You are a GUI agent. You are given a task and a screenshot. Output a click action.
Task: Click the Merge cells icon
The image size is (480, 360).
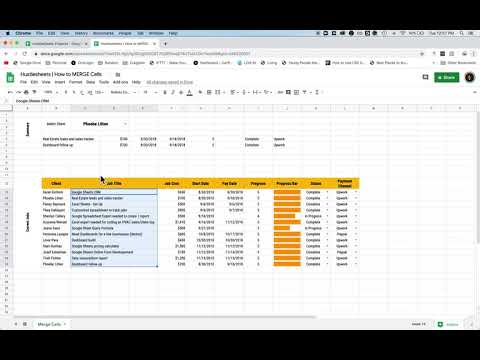point(217,92)
